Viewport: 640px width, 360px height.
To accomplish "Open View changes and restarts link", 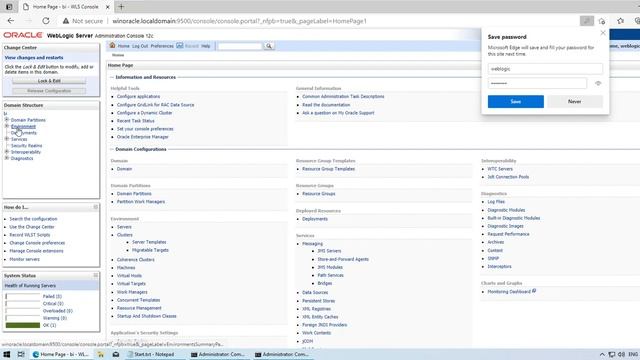I will point(34,58).
